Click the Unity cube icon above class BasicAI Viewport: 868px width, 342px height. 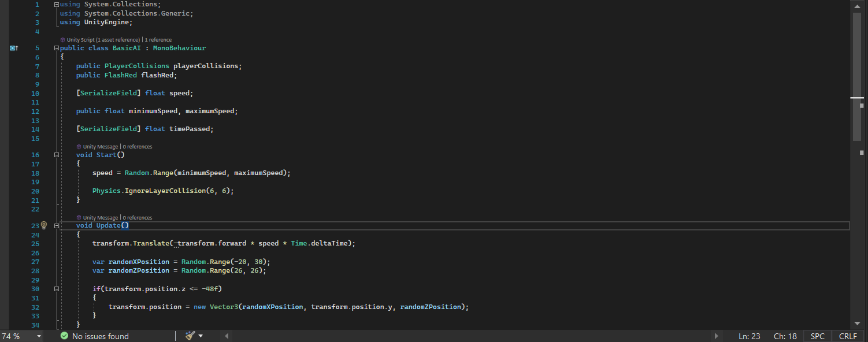(x=62, y=40)
